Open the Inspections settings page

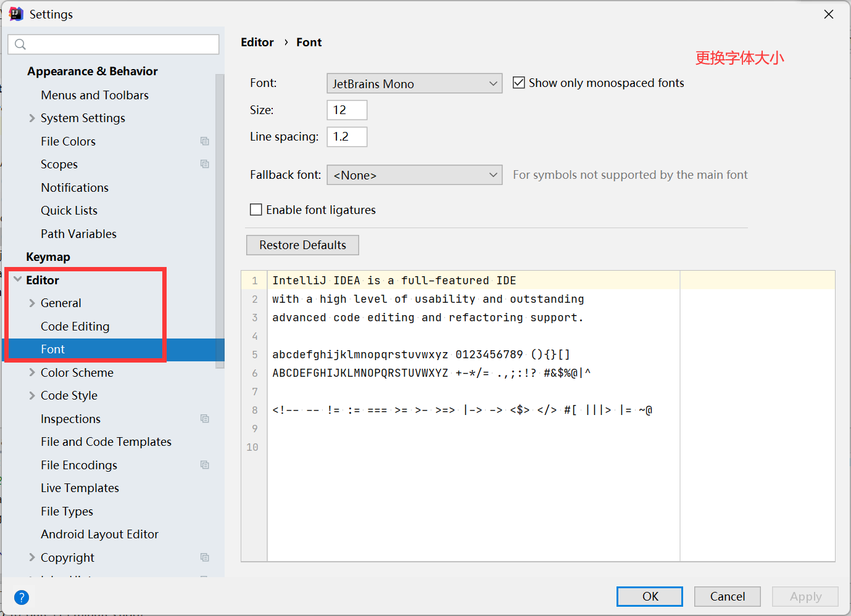70,419
